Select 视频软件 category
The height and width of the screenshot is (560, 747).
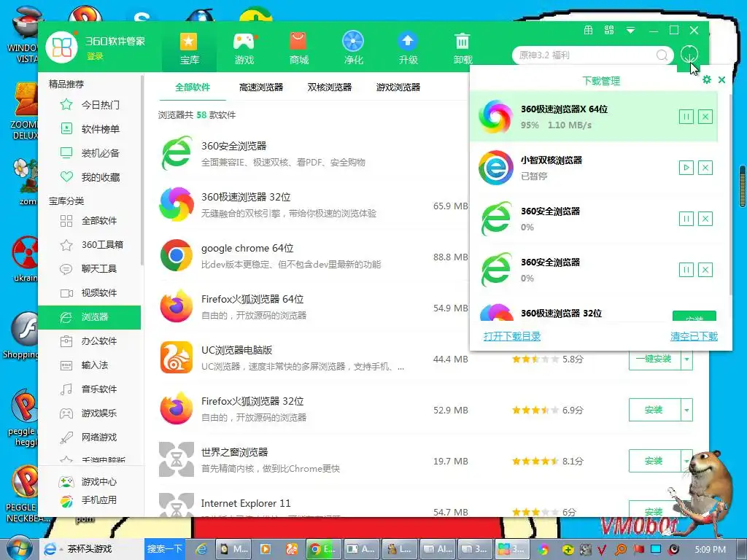tap(90, 293)
